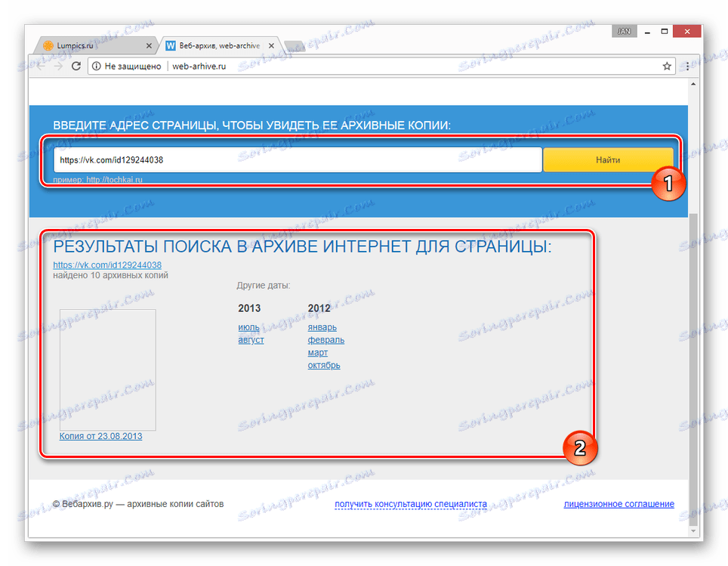Click the 2013 year heading
This screenshot has width=728, height=566.
point(249,308)
